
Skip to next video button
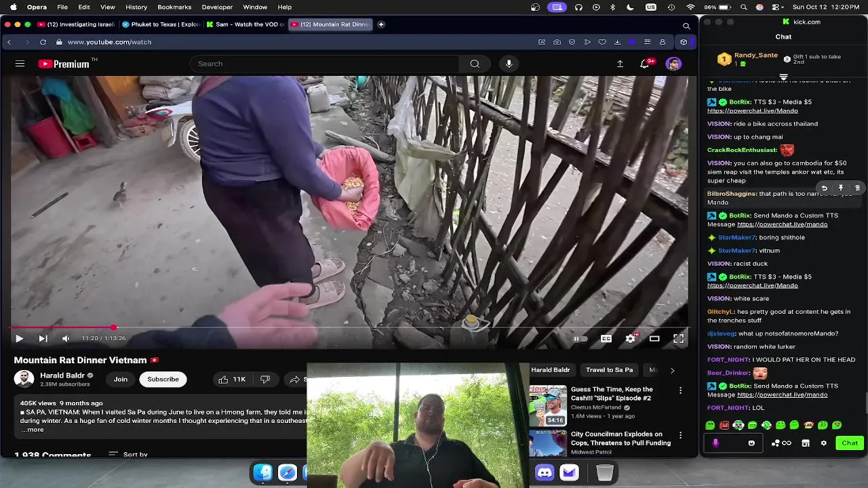click(x=43, y=338)
